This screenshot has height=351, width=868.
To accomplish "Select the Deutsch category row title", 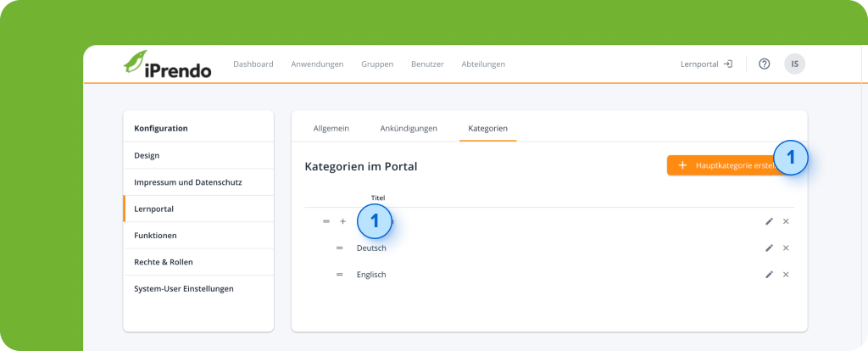I will (371, 248).
